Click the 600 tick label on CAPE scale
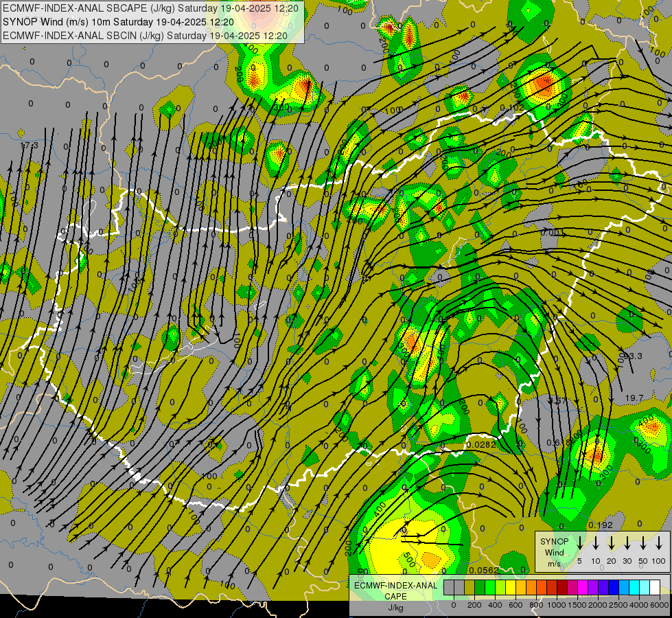The width and height of the screenshot is (672, 618). click(515, 605)
